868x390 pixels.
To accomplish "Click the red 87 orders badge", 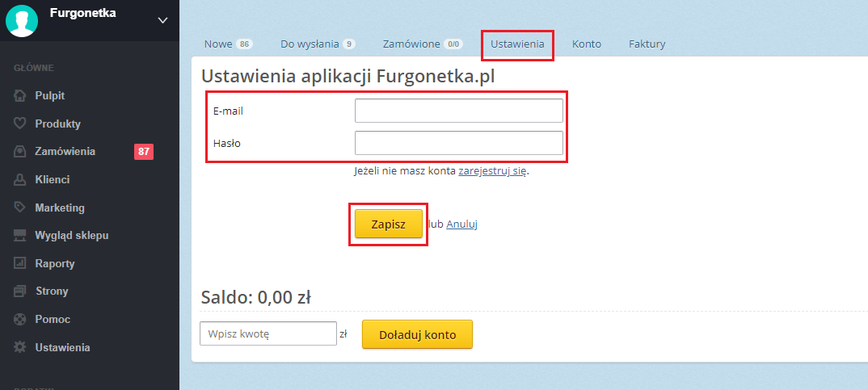I will coord(144,152).
